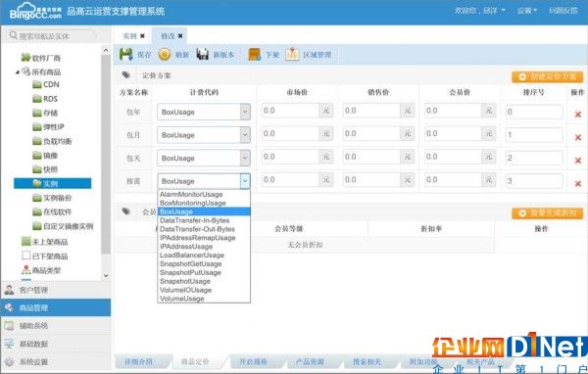This screenshot has height=374, width=588.
Task: Switch to the 详细介绍 bottom tab
Action: coord(139,361)
